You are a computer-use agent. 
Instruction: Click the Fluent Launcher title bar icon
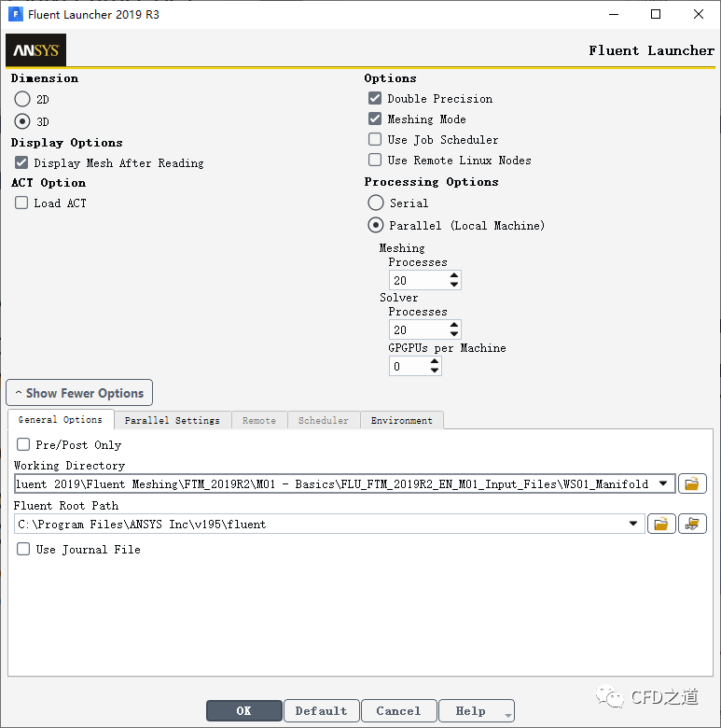pyautogui.click(x=16, y=14)
